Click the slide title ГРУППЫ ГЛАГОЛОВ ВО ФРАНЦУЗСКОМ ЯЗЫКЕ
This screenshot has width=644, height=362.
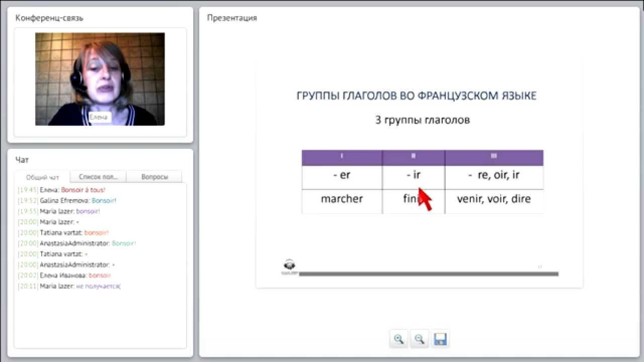pos(417,96)
